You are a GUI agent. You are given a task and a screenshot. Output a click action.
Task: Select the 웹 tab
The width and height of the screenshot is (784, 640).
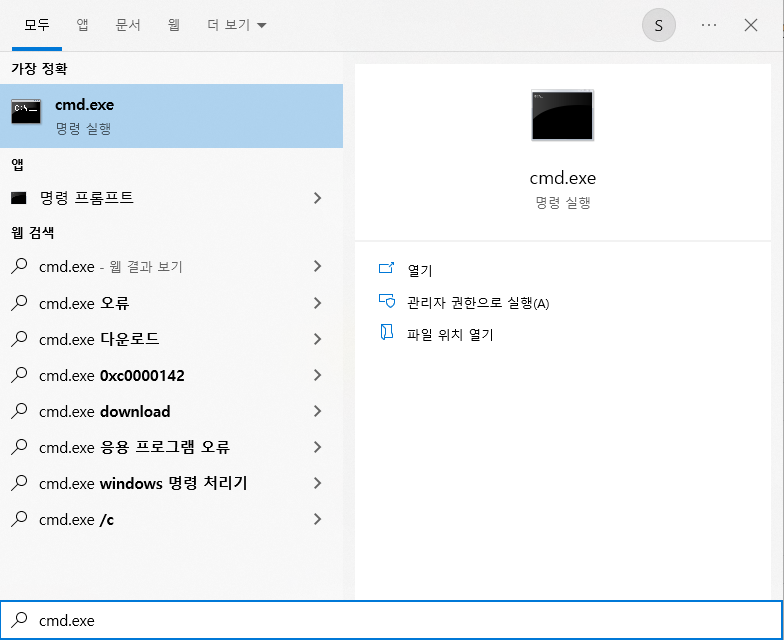point(174,25)
